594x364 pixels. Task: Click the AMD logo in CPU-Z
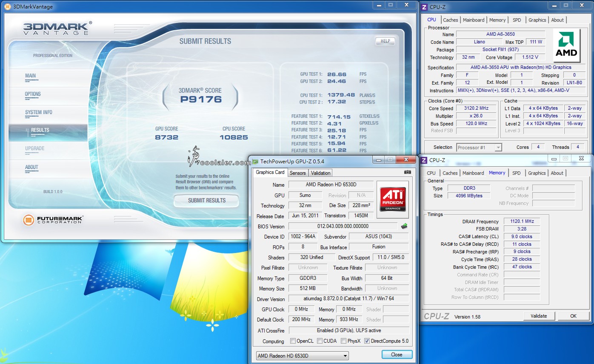point(567,45)
